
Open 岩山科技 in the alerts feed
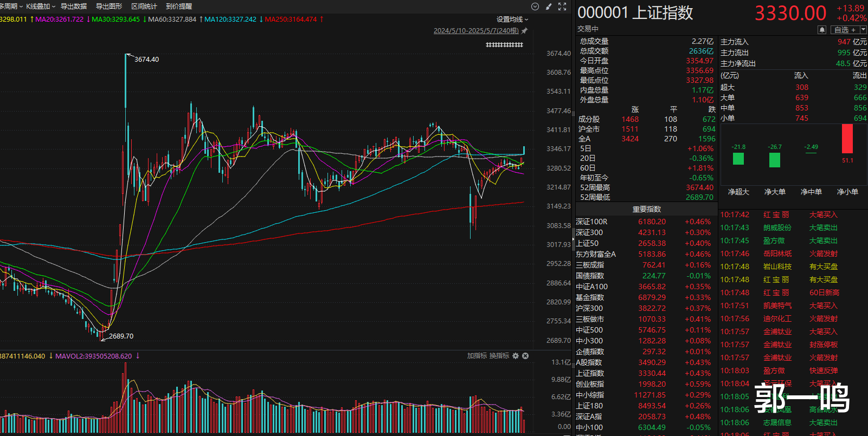777,266
